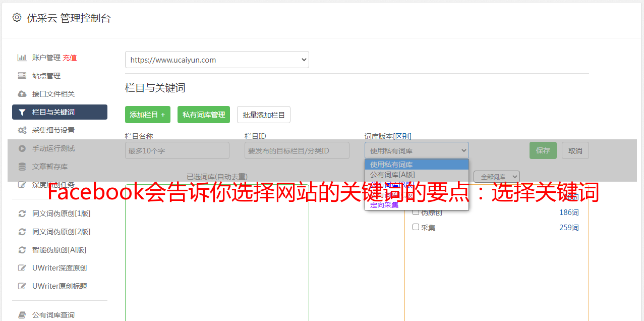Open 文章暂存库 in the sidebar
Screen dimensions: 644x321
50,167
